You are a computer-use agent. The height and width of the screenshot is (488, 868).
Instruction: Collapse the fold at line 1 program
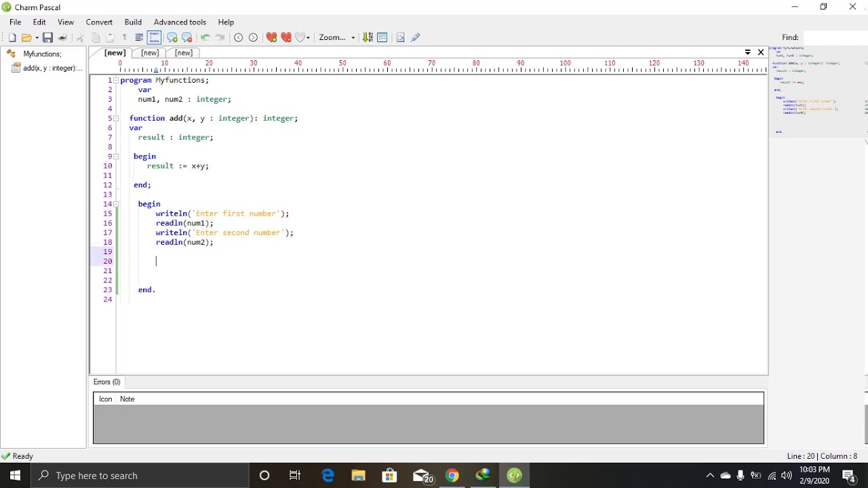click(x=116, y=81)
